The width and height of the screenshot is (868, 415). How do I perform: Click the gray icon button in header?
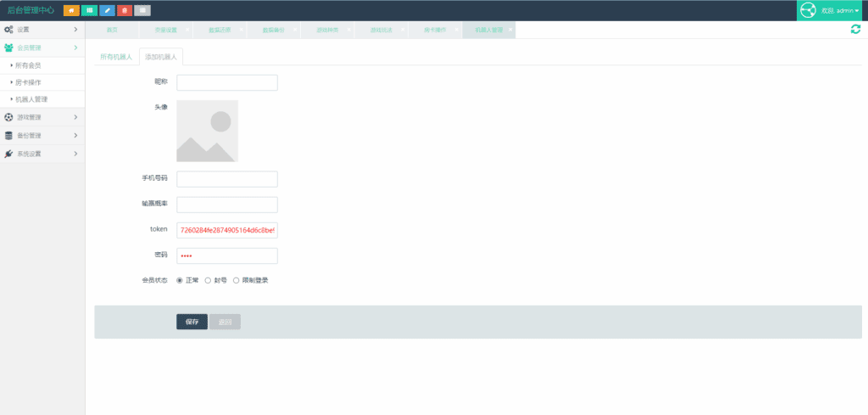tap(142, 10)
